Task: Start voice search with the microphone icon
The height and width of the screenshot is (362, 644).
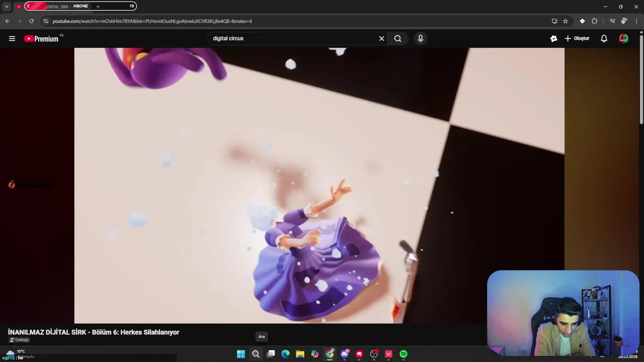Action: [421, 39]
